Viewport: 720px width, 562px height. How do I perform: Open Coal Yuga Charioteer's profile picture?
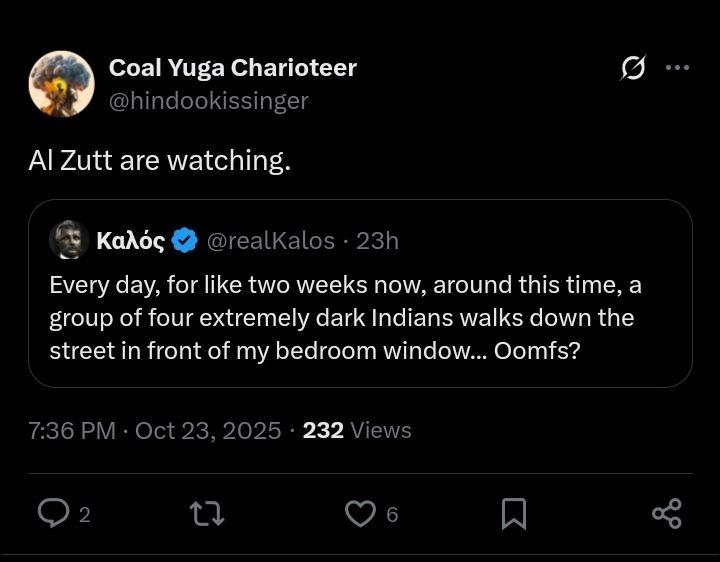pos(61,84)
